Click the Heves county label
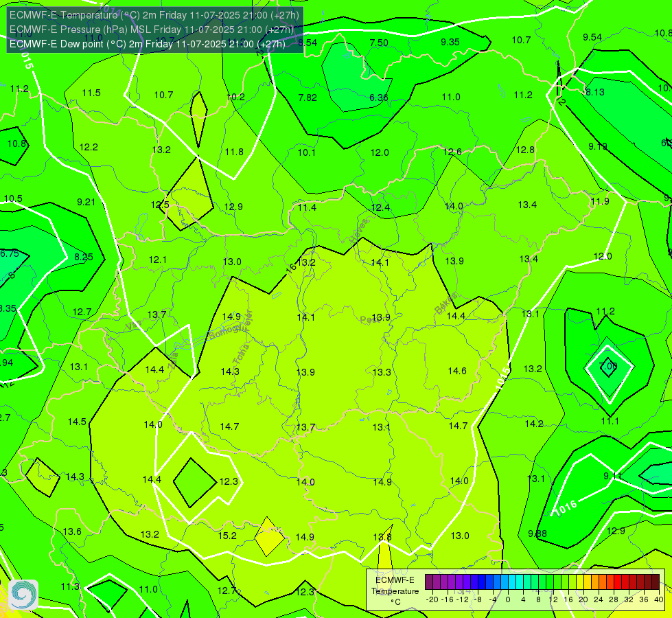The image size is (672, 618). click(x=359, y=231)
